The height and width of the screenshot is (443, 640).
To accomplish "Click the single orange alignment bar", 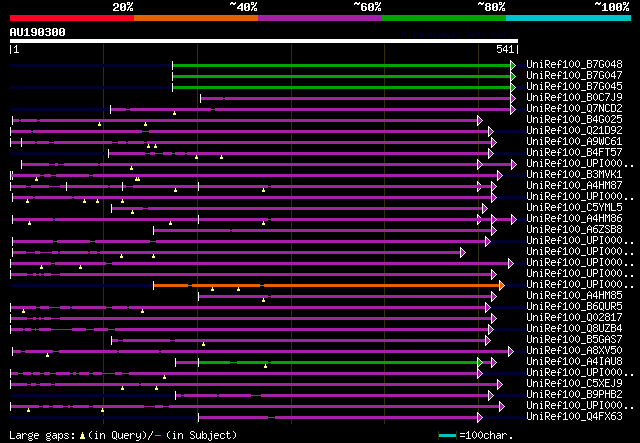I will (x=327, y=285).
